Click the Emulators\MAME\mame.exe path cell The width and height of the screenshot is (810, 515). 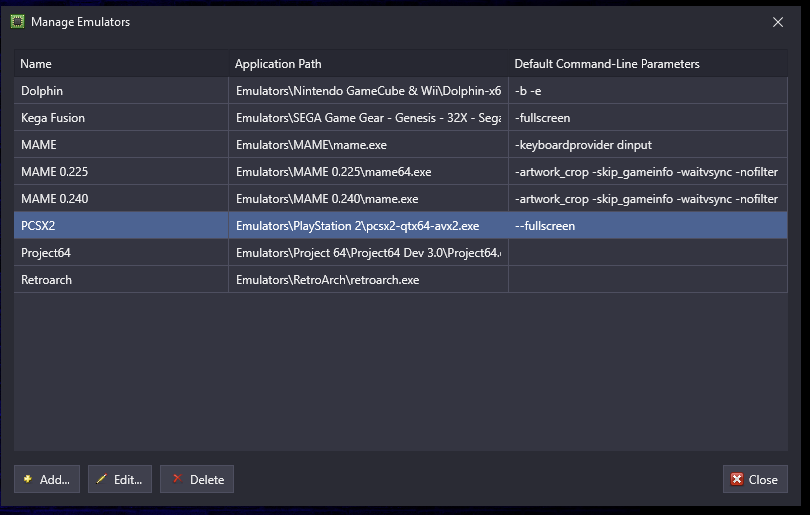point(368,145)
